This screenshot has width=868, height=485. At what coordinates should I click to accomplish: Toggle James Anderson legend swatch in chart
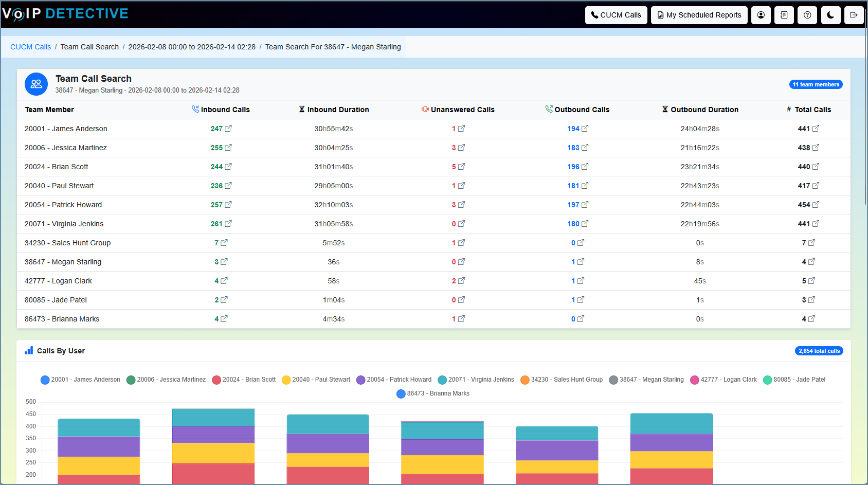click(x=45, y=380)
